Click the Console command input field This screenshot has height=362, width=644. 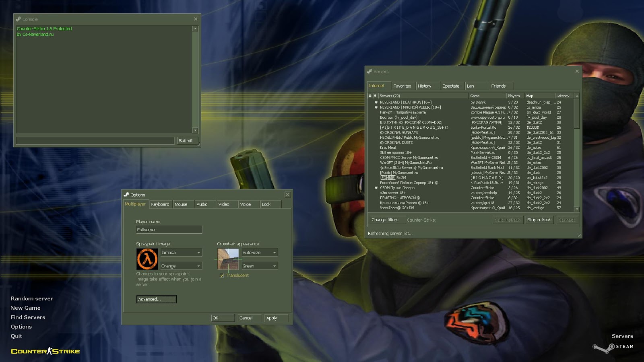pyautogui.click(x=95, y=141)
